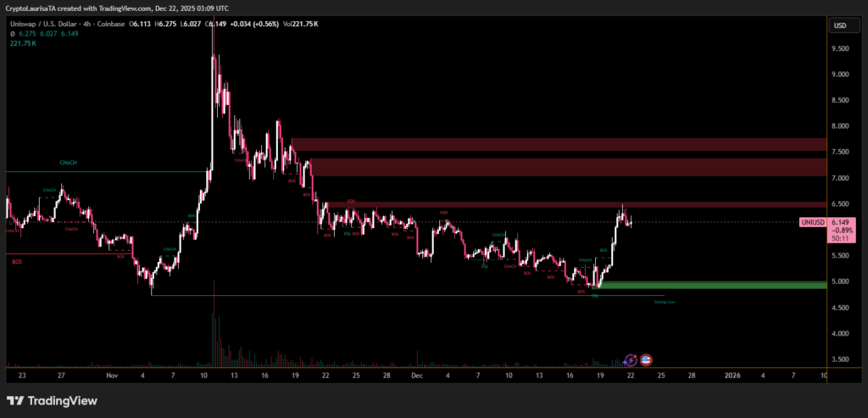Click the 2026 label on the time axis
This screenshot has height=418, width=868.
pyautogui.click(x=733, y=374)
